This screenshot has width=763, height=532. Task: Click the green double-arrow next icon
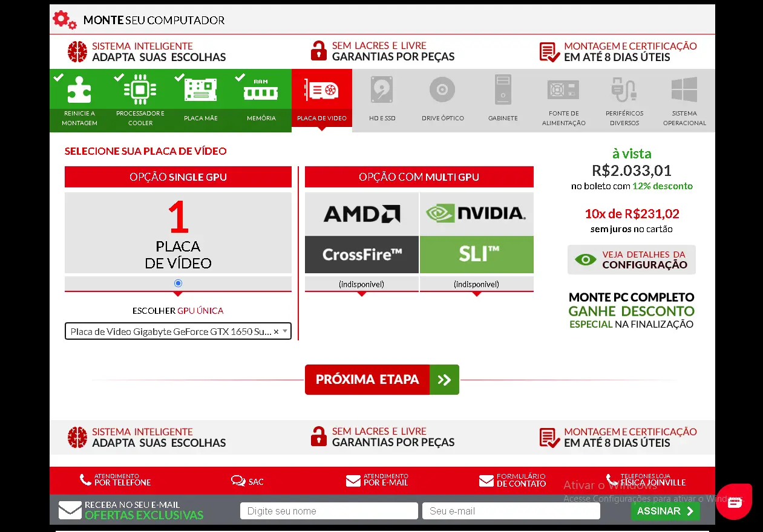click(x=444, y=380)
